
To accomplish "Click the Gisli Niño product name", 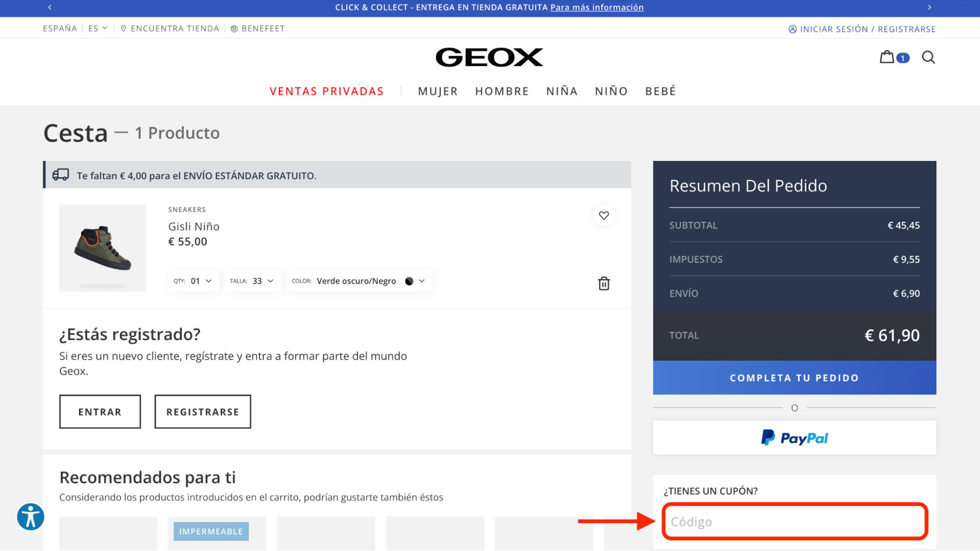I will (194, 227).
